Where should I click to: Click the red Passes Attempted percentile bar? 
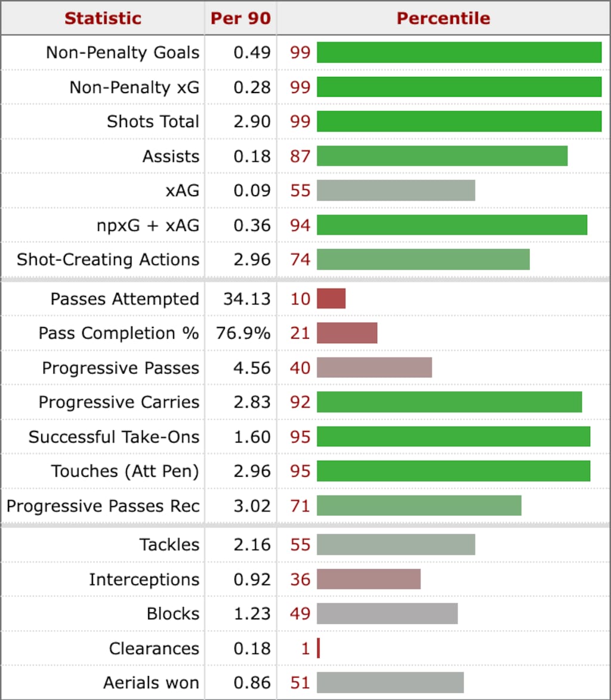331,298
